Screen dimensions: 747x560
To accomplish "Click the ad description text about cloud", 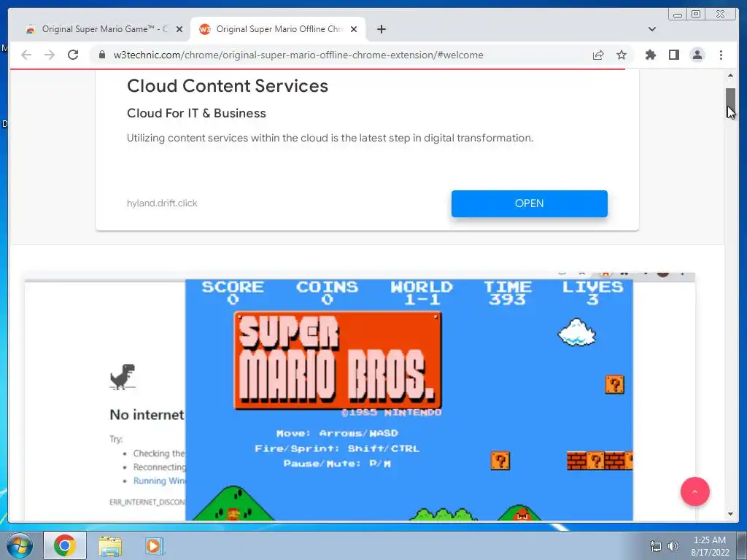I will click(x=330, y=138).
